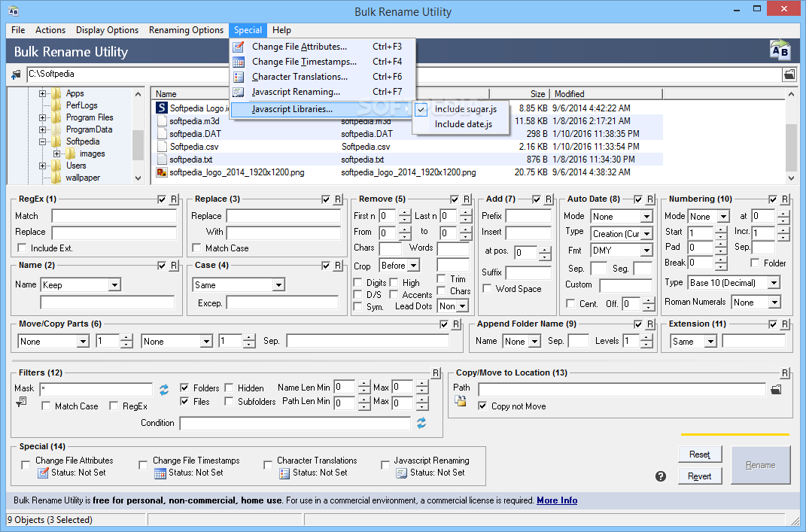Click the Filters Mask input field
Image resolution: width=806 pixels, height=532 pixels.
click(x=96, y=389)
